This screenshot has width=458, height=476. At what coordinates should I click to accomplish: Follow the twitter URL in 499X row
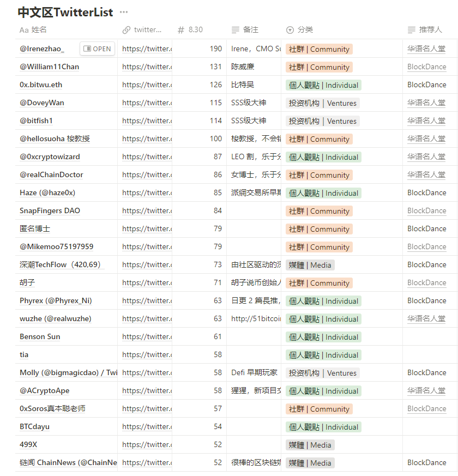click(147, 444)
